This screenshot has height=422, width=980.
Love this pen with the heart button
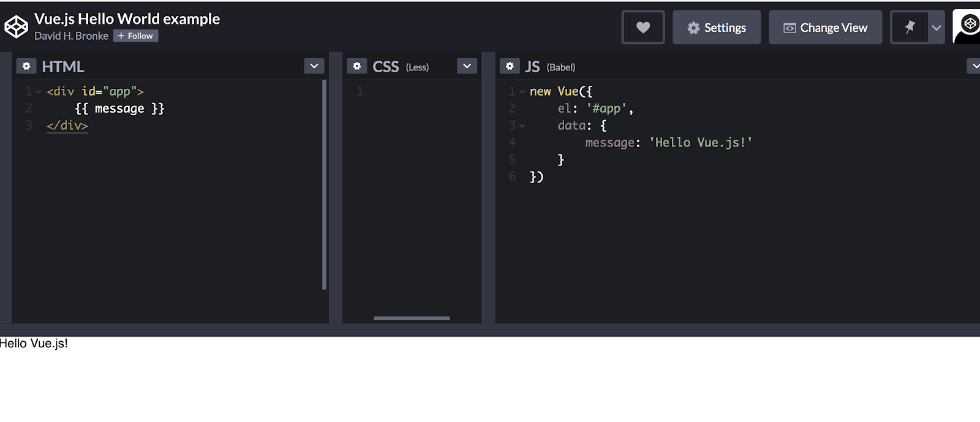pos(643,28)
